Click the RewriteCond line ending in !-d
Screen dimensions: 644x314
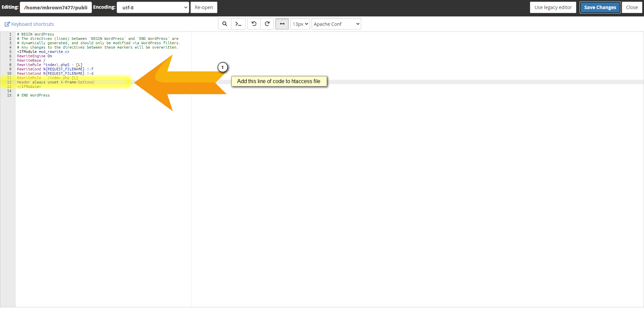(55, 73)
